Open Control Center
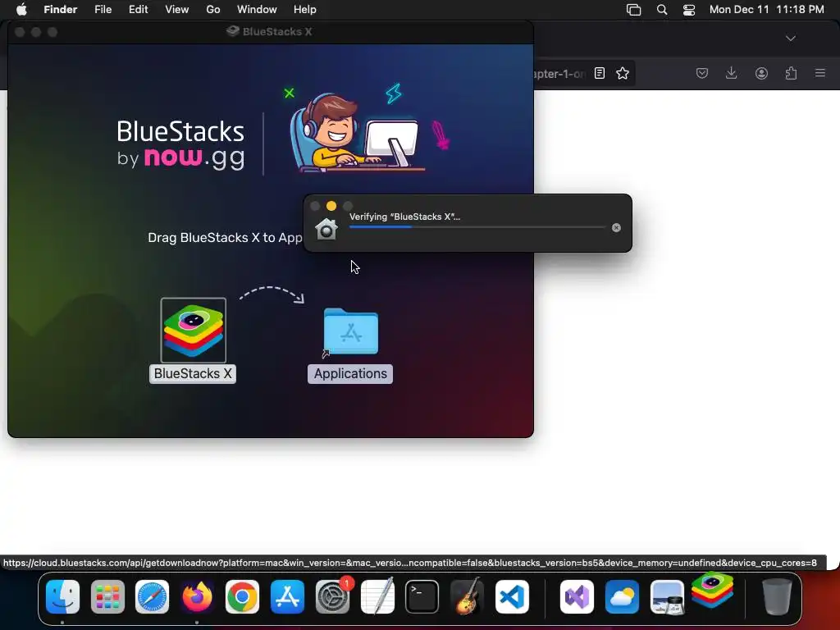The image size is (840, 630). [x=689, y=10]
